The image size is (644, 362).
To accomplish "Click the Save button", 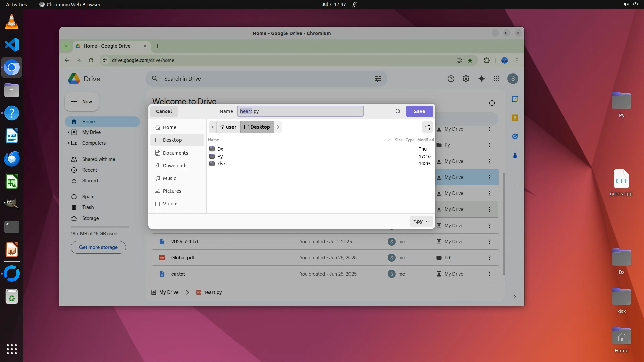I will (419, 111).
